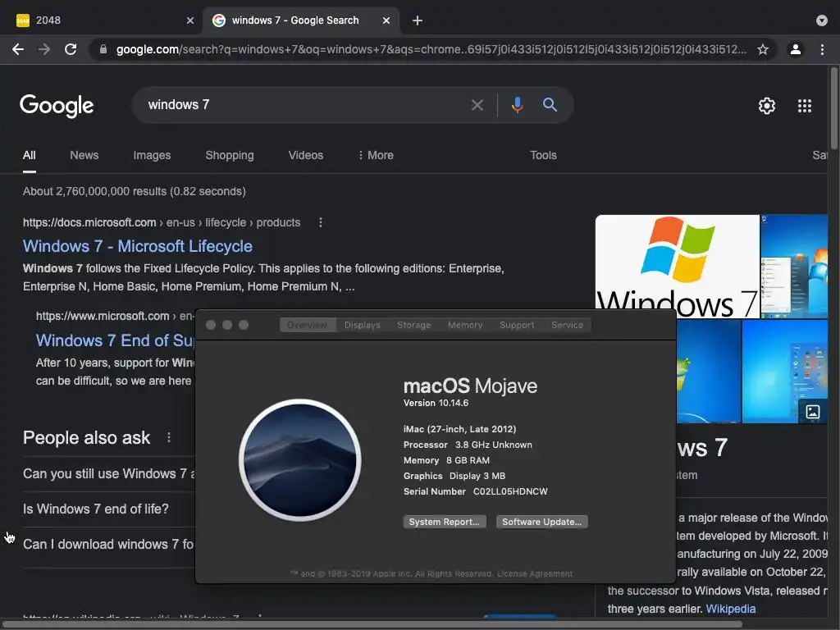Click the horizontal page scrollbar
Image resolution: width=840 pixels, height=630 pixels.
[x=372, y=624]
